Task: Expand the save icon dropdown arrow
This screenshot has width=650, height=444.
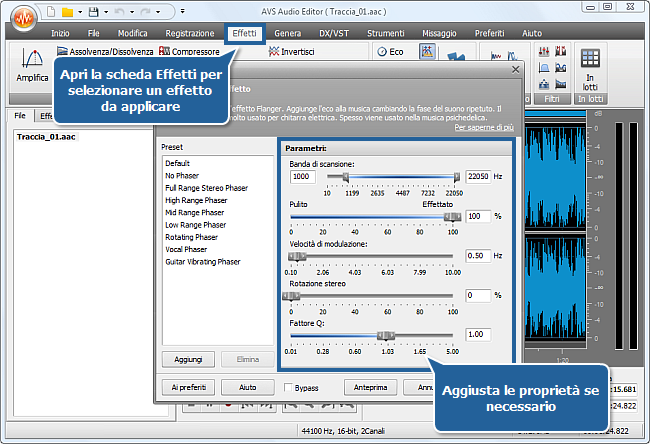Action: coord(104,14)
